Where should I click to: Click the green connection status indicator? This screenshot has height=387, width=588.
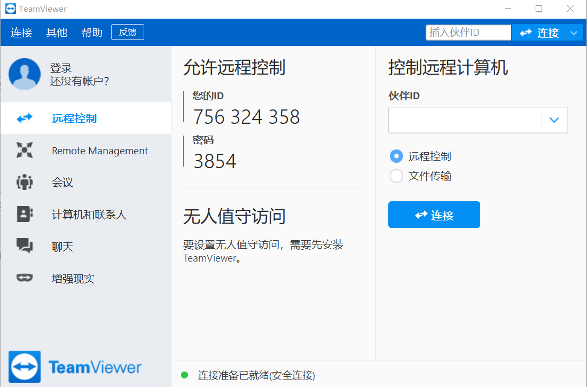(184, 375)
